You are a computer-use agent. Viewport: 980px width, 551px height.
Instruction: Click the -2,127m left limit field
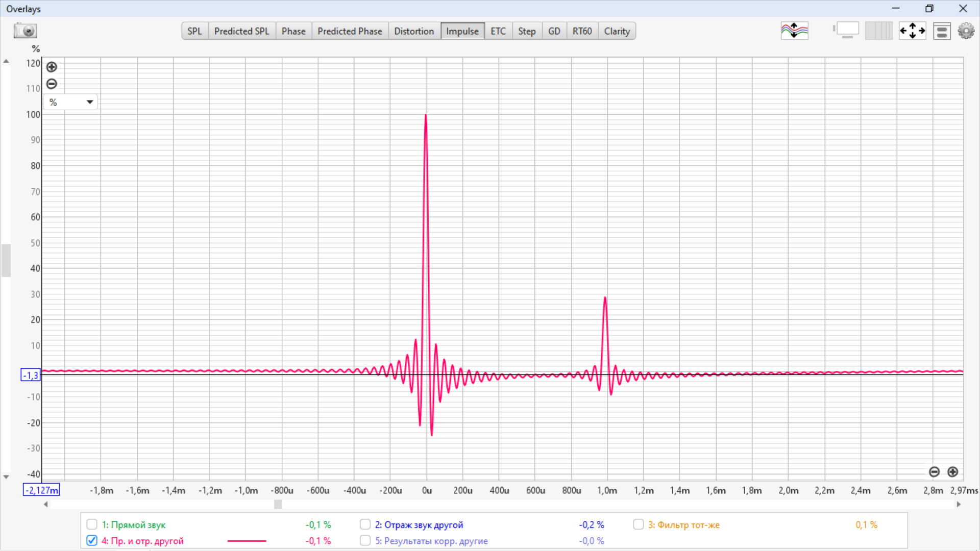[41, 490]
